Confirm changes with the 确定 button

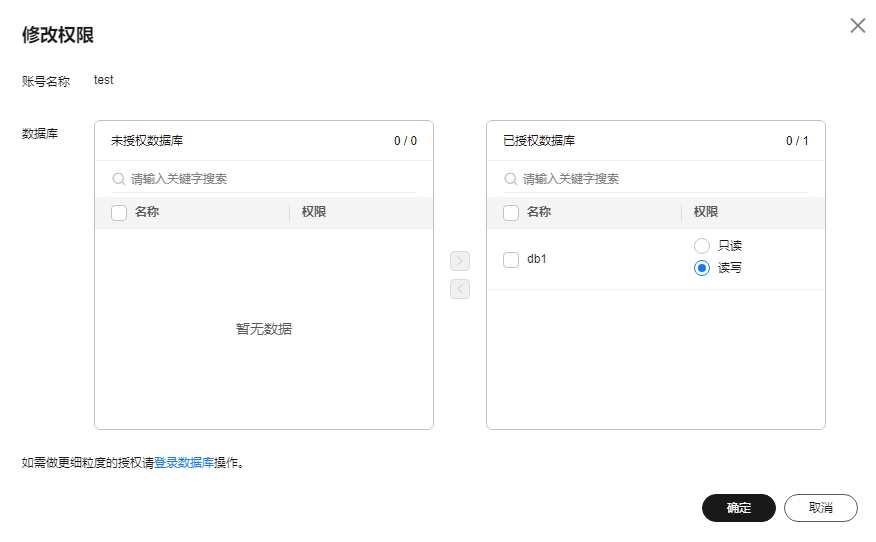(x=739, y=508)
